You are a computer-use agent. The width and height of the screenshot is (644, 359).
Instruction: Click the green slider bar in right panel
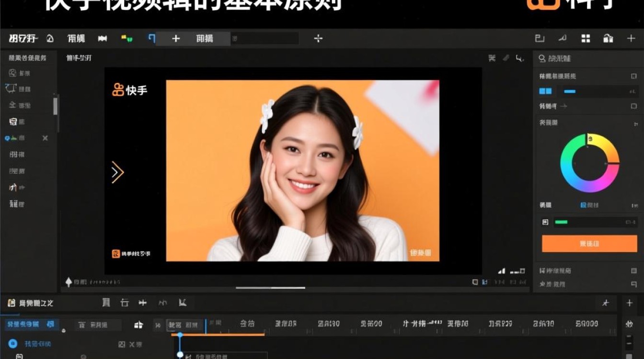pyautogui.click(x=561, y=222)
